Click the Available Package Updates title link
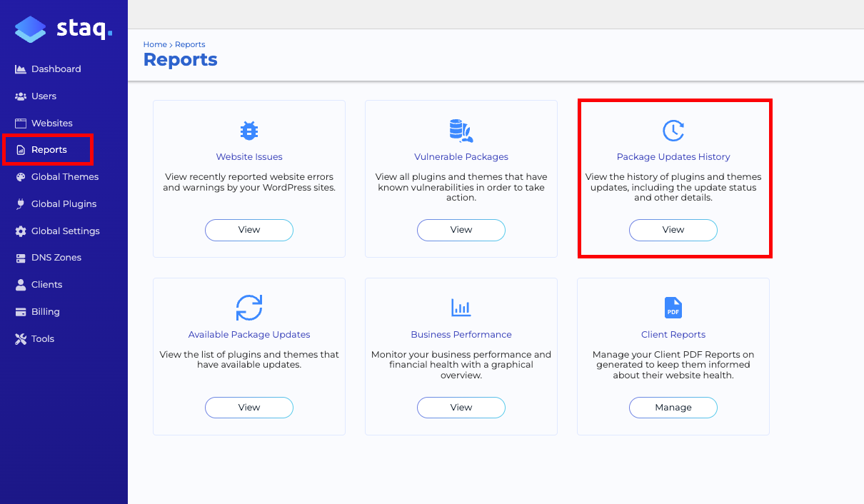The width and height of the screenshot is (864, 504). [x=248, y=334]
